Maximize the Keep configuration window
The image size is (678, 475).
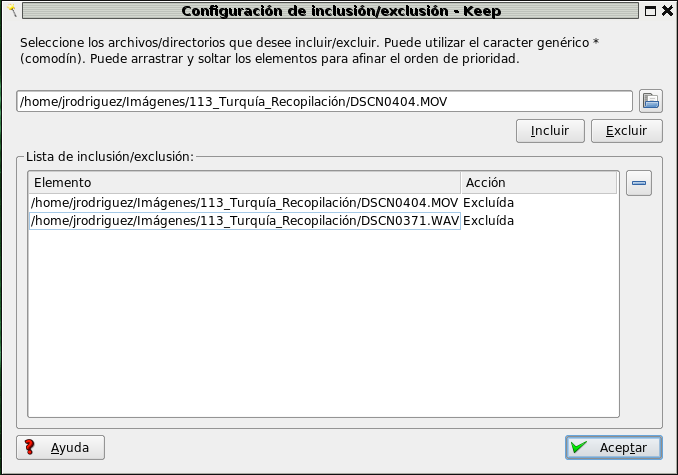click(649, 11)
